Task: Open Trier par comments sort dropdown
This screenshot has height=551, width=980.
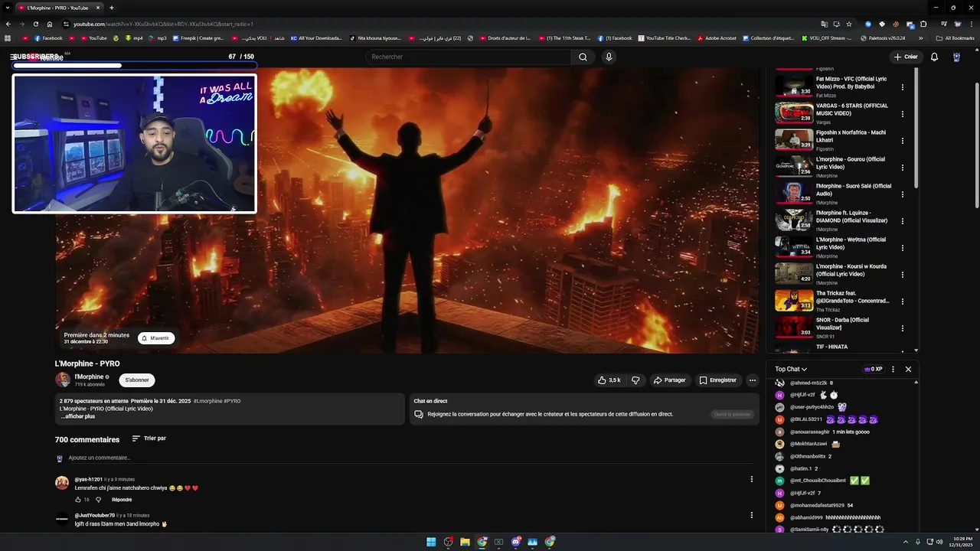Action: pos(149,439)
